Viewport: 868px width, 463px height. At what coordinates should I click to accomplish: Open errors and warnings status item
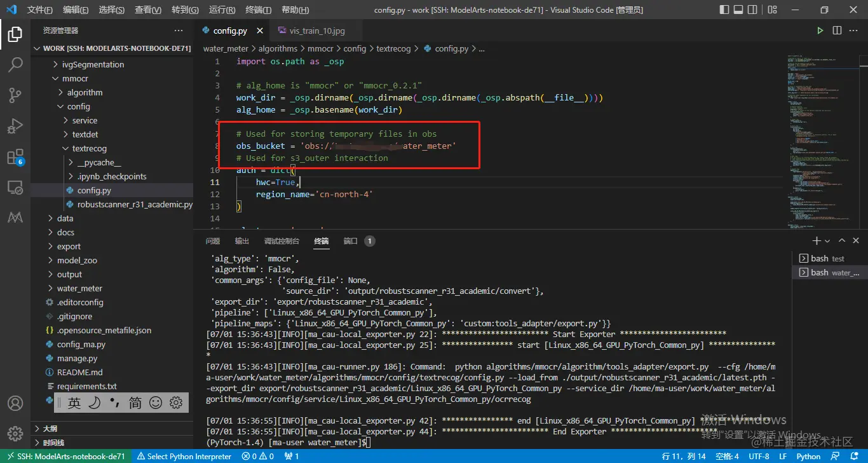point(258,456)
